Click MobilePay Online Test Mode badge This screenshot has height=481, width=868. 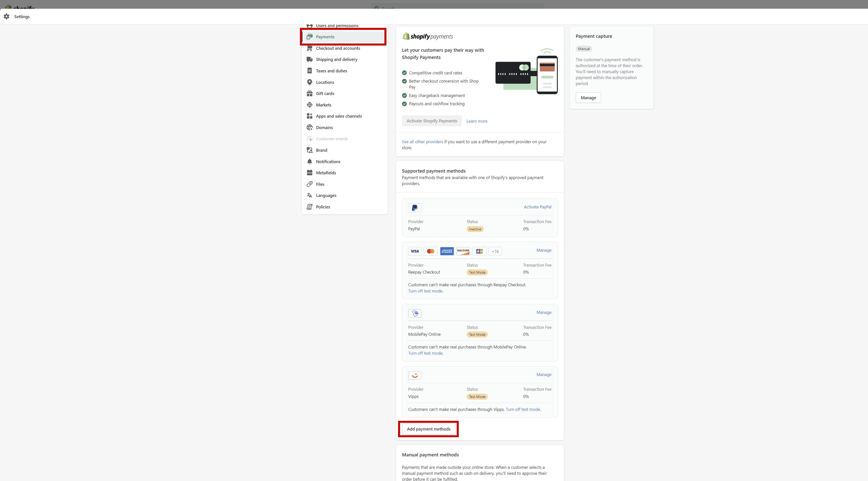coord(477,335)
